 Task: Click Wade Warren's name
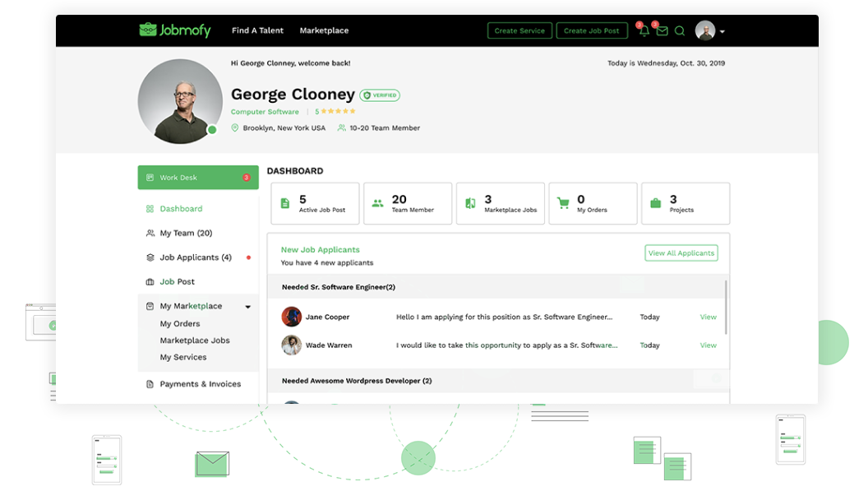(329, 345)
